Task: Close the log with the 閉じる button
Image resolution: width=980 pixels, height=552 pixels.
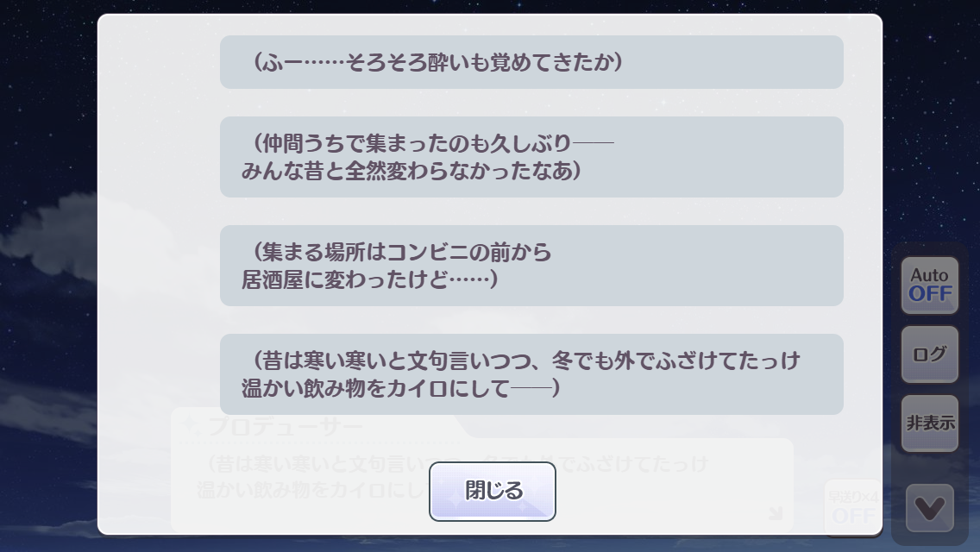Action: coord(492,492)
